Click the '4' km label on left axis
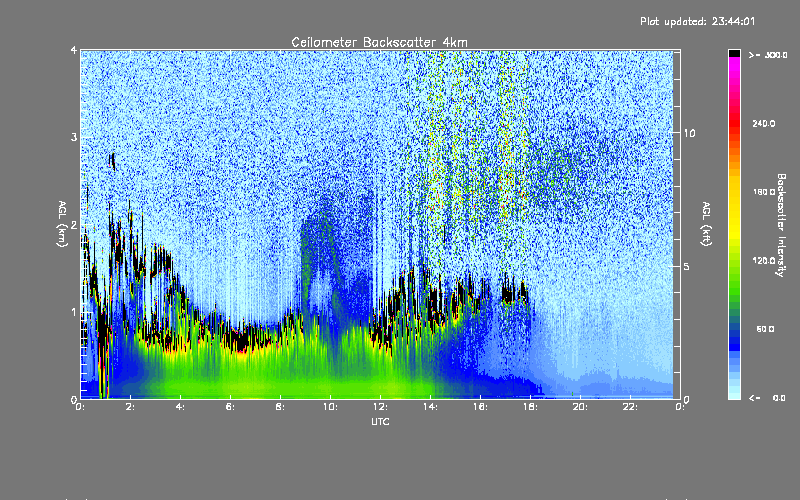The height and width of the screenshot is (500, 800). click(x=74, y=50)
